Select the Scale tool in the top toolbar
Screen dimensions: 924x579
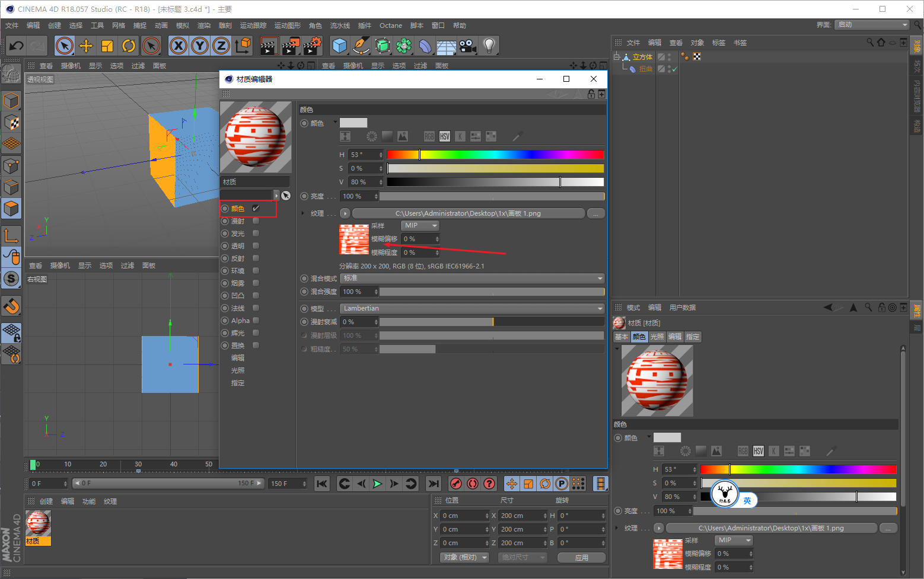click(107, 46)
